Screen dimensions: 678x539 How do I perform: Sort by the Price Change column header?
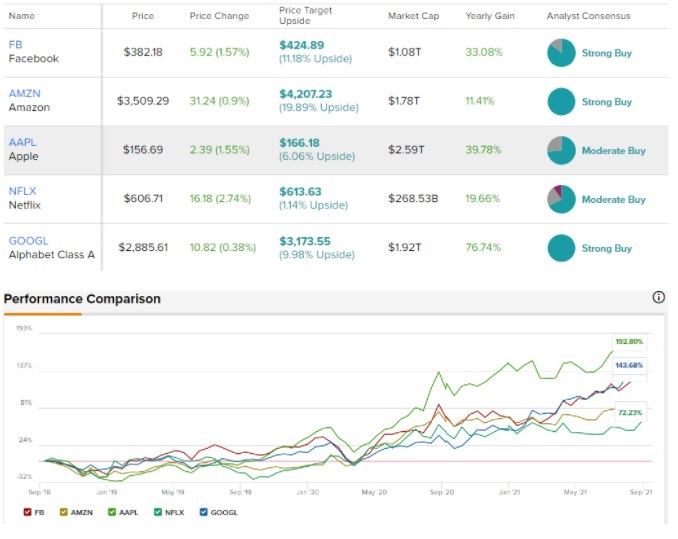[x=219, y=16]
